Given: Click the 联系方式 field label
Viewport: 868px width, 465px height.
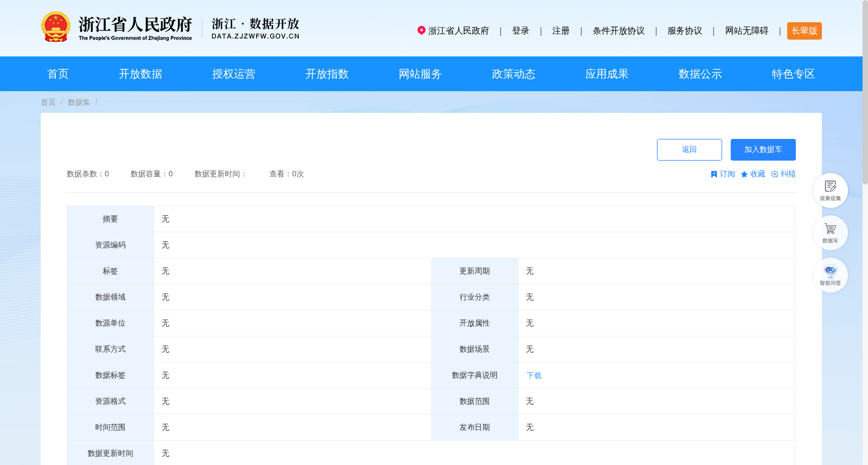Looking at the screenshot, I should (x=110, y=349).
